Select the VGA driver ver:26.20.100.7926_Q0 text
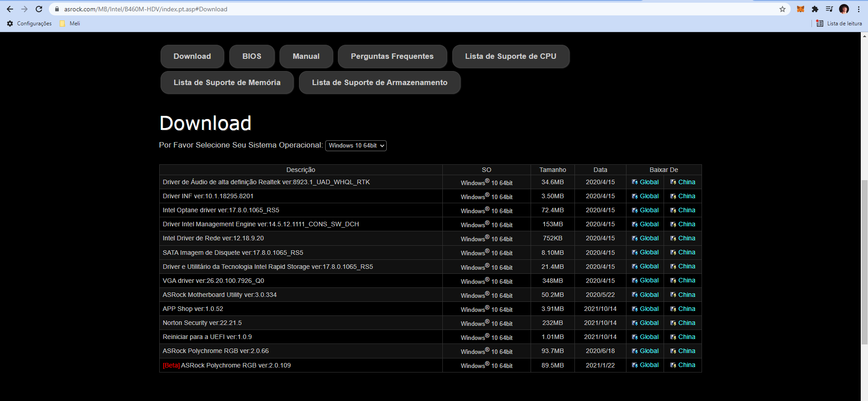Screen dimensions: 868x401 pyautogui.click(x=213, y=281)
